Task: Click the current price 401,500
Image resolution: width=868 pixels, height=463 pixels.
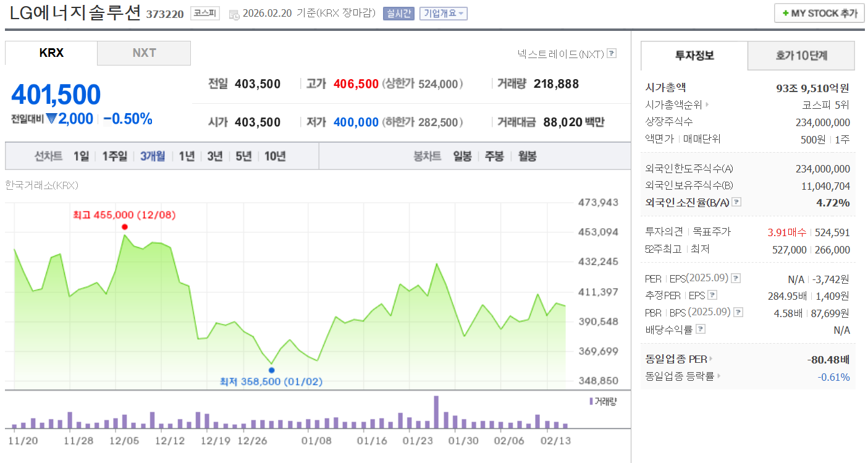Action: click(56, 95)
